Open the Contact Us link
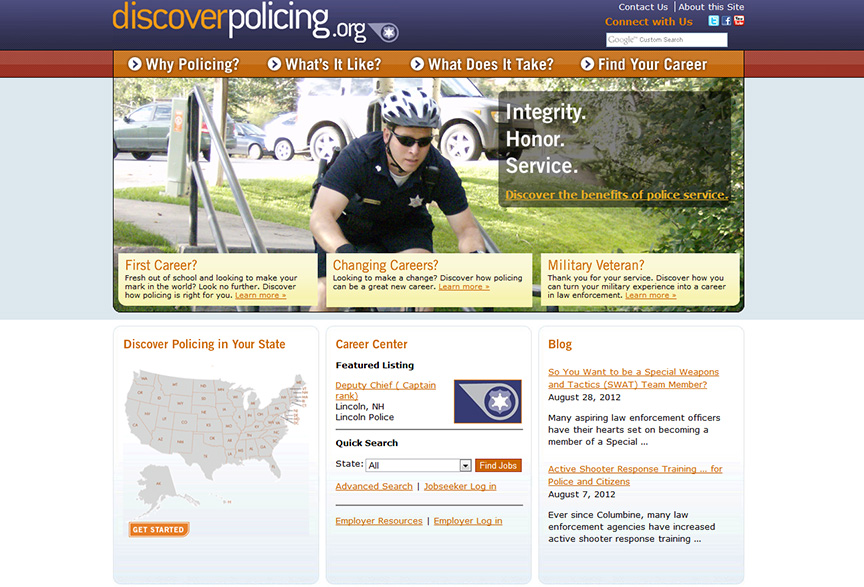 point(642,7)
